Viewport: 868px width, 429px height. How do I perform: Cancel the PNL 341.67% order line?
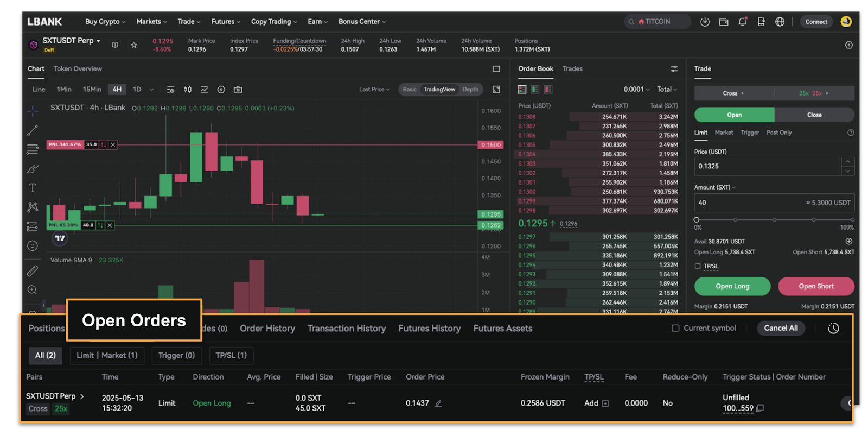tap(113, 145)
